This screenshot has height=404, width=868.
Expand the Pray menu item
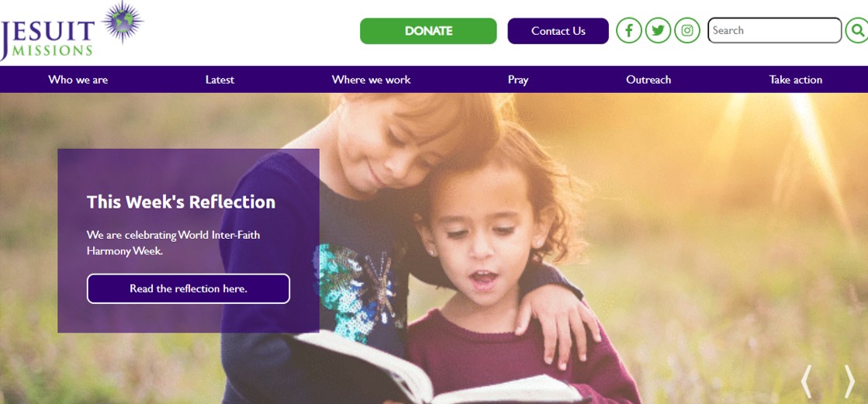(518, 80)
